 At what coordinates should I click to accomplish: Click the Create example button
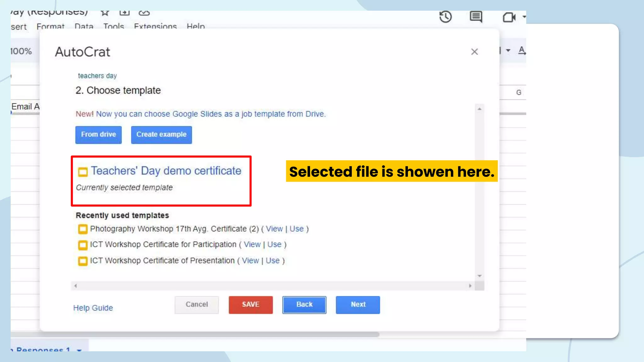[161, 135]
